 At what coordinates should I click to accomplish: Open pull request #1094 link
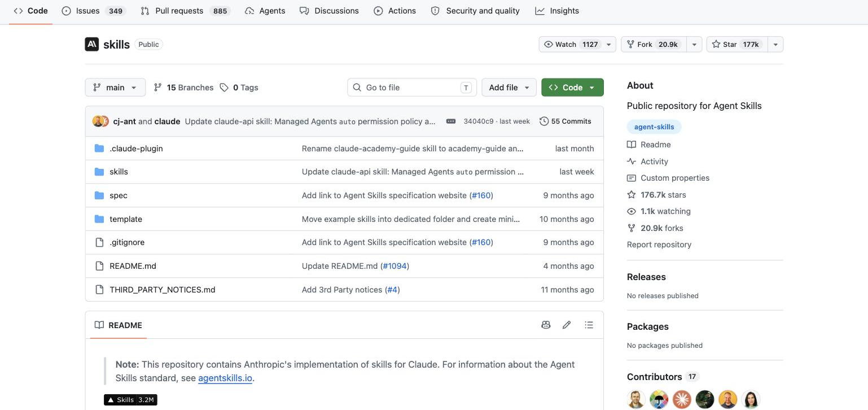(394, 266)
